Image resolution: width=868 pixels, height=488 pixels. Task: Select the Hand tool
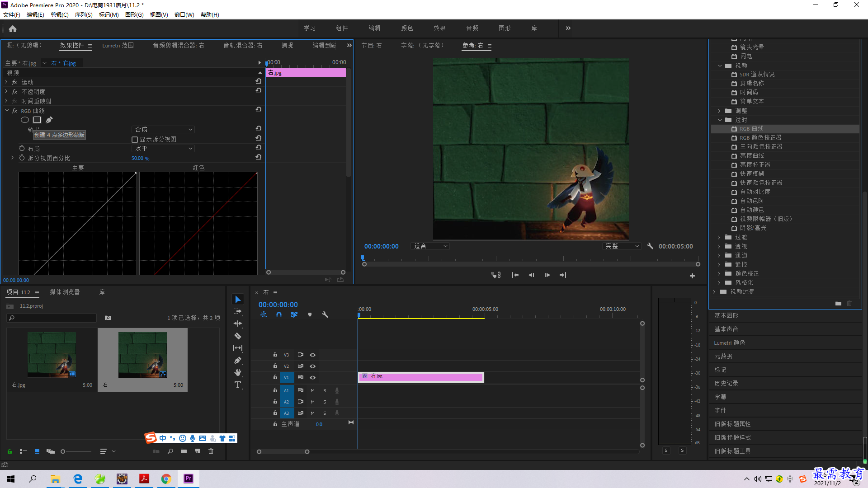pos(238,372)
